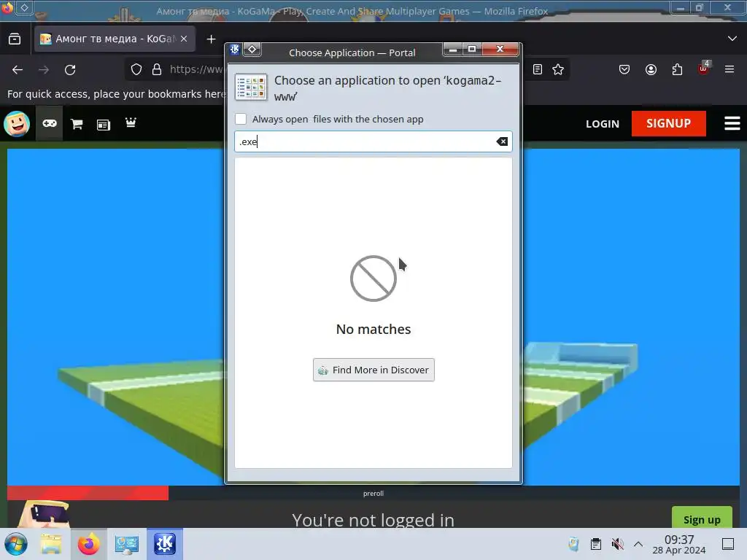747x560 pixels.
Task: Click the uBlock extension icon
Action: [704, 69]
